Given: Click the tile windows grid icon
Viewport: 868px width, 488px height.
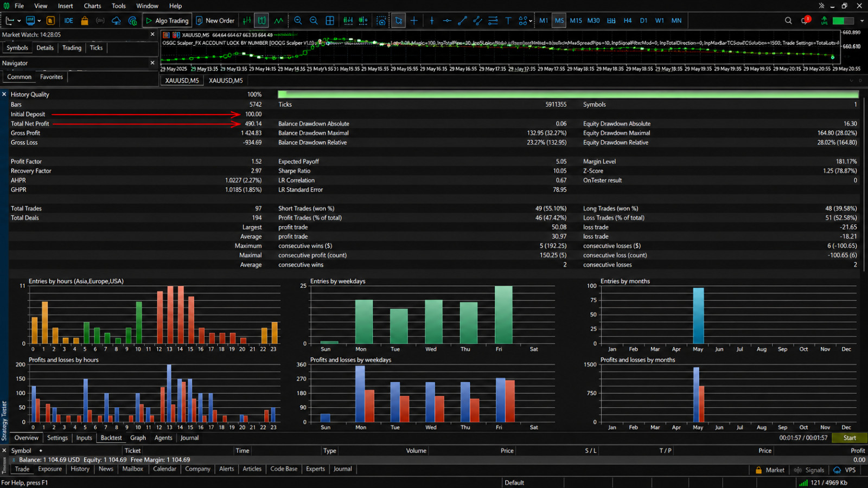Looking at the screenshot, I should pyautogui.click(x=330, y=21).
